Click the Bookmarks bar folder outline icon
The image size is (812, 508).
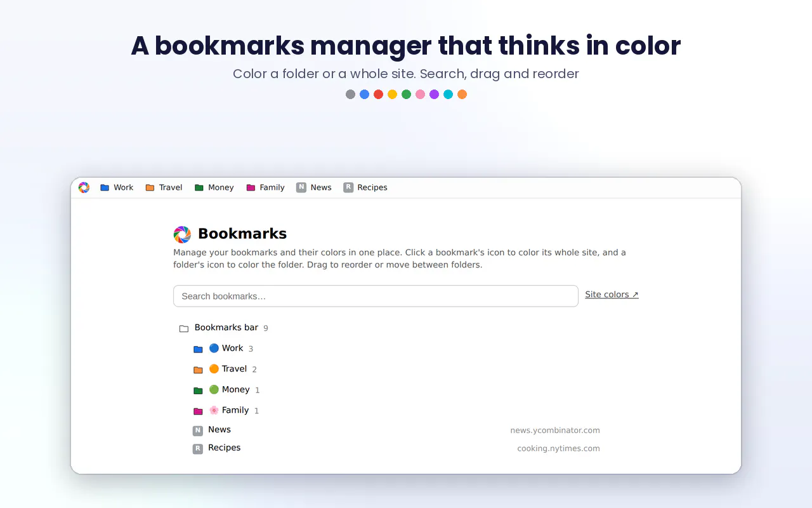tap(184, 329)
